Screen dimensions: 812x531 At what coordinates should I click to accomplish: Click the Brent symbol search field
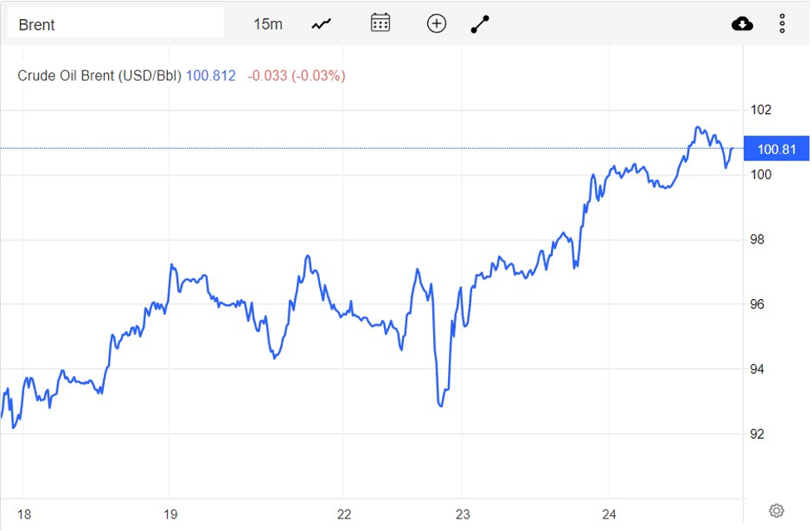115,24
